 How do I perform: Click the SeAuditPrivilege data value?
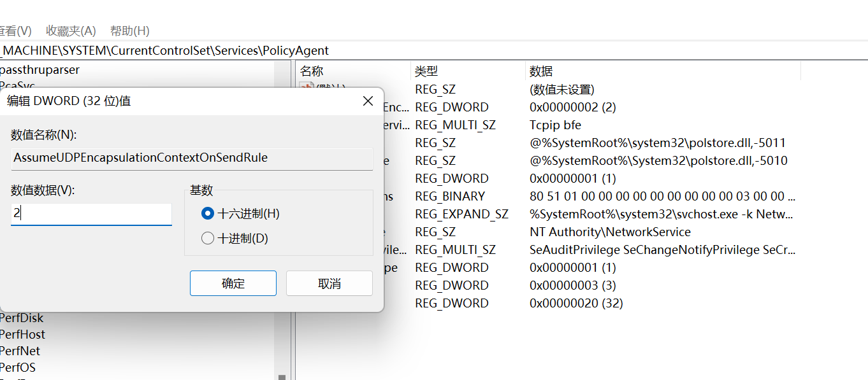point(662,250)
